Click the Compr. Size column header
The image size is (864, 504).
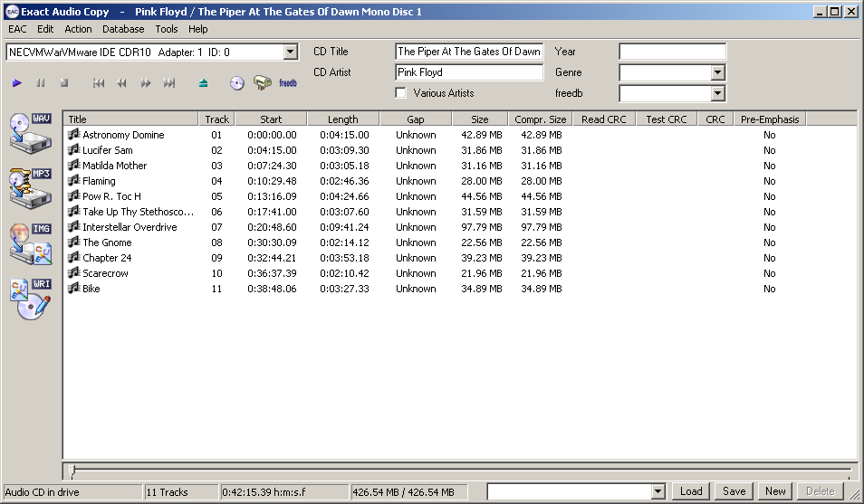540,119
